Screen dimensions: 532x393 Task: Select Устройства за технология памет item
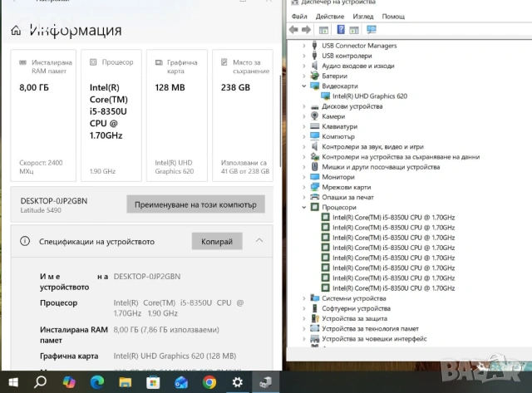pos(370,328)
